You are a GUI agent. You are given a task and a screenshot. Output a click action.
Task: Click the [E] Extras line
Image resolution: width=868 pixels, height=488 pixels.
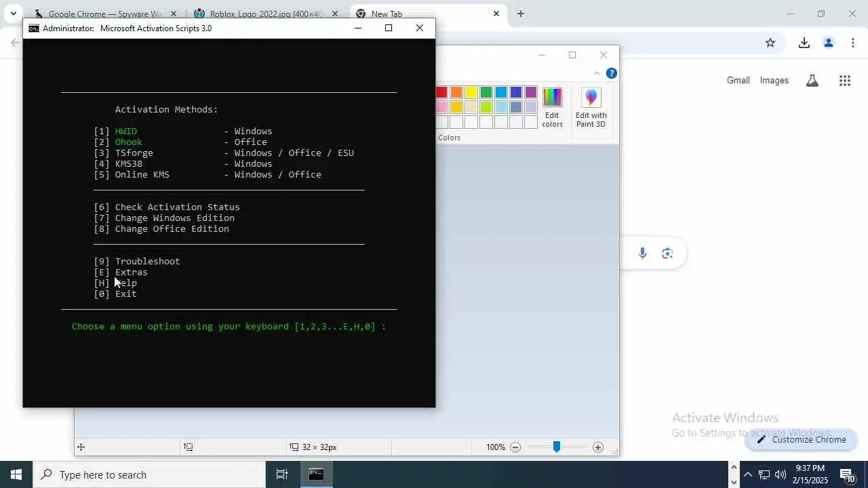121,272
